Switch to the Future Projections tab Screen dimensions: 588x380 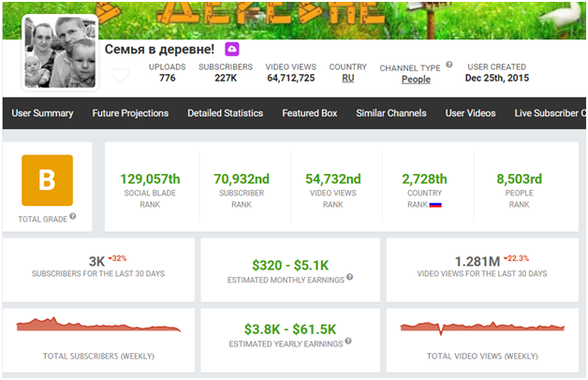pos(130,113)
